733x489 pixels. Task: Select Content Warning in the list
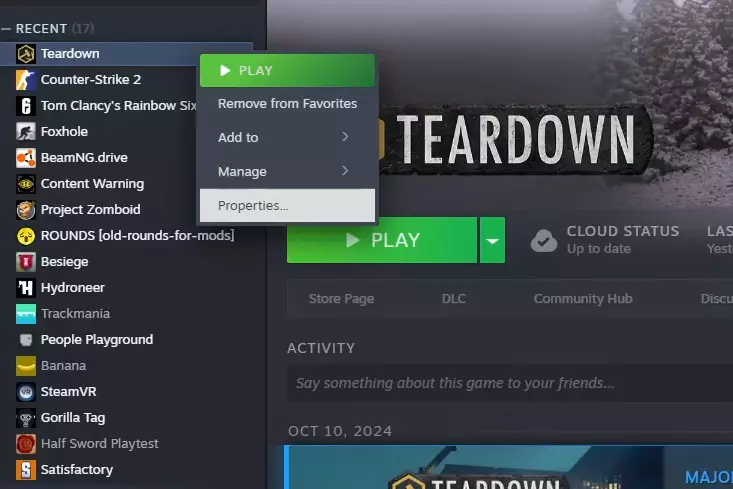[92, 184]
